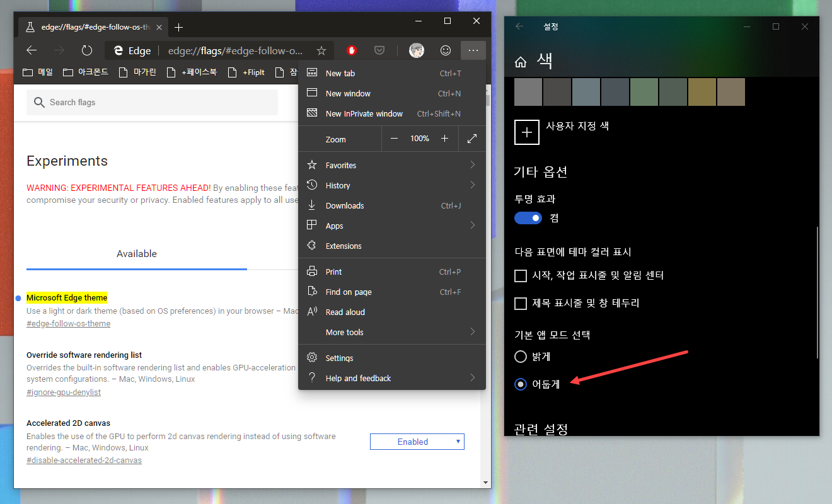Zoom in with the plus button
Viewport: 832px width, 504px height.
[444, 139]
